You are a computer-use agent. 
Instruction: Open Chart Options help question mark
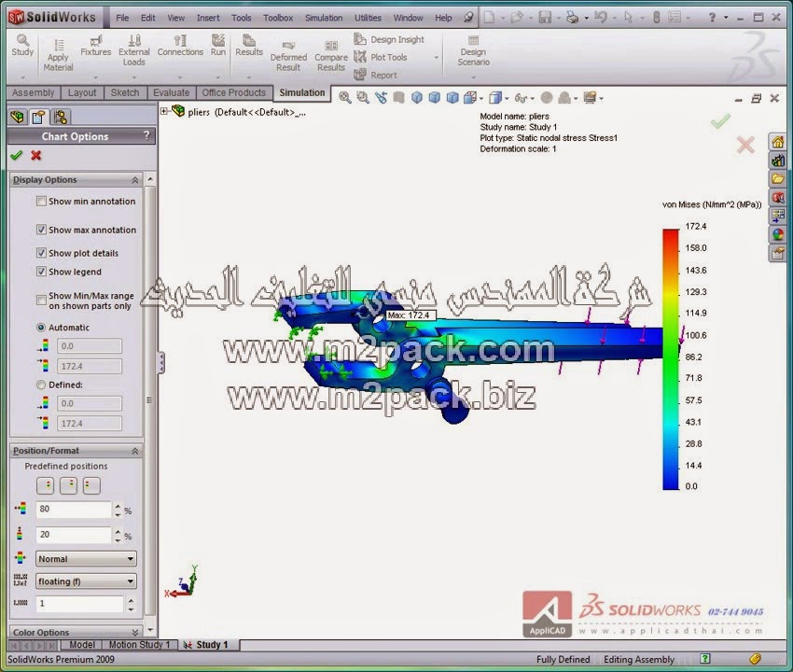tap(146, 135)
